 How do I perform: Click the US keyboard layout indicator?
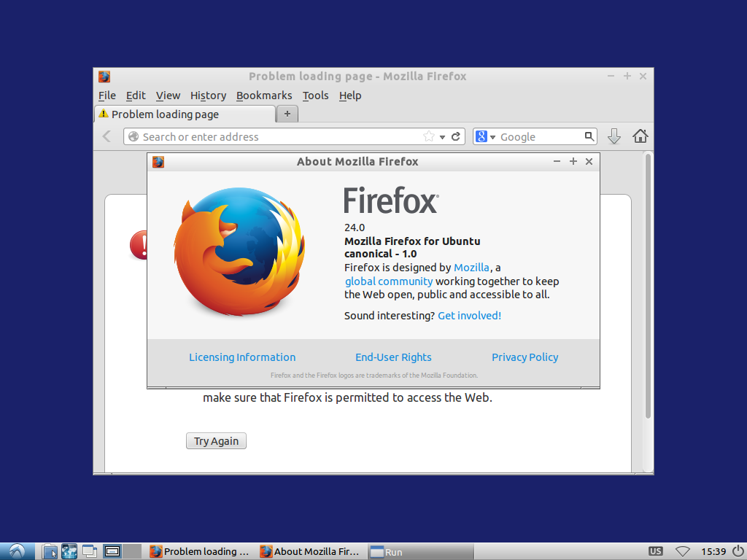coord(656,551)
